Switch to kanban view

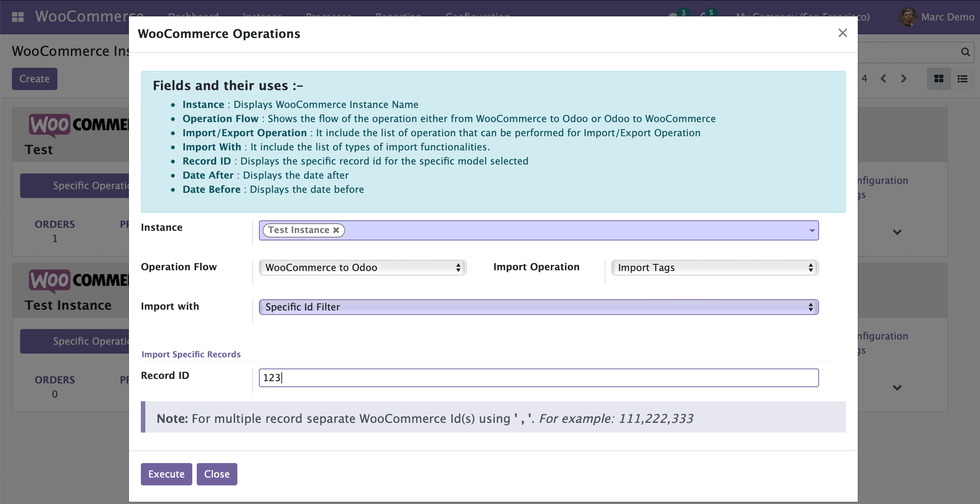[939, 79]
